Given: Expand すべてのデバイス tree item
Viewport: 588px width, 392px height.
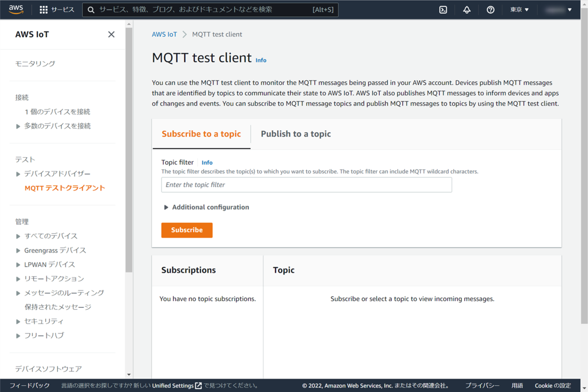Looking at the screenshot, I should click(18, 236).
